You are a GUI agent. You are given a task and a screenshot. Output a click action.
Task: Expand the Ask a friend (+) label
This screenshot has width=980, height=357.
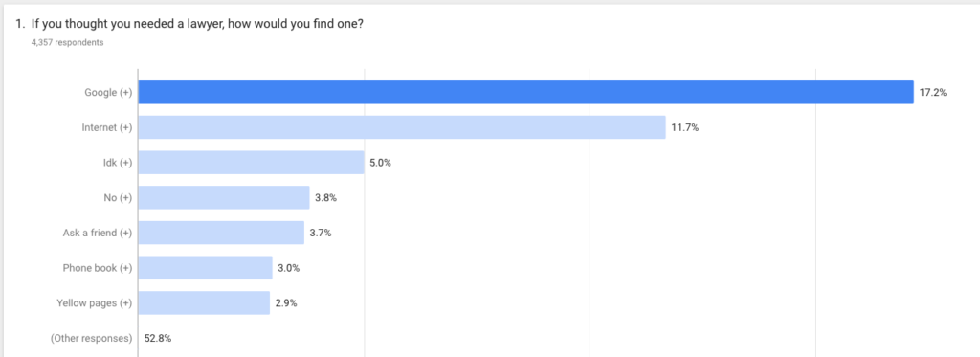[x=98, y=233]
